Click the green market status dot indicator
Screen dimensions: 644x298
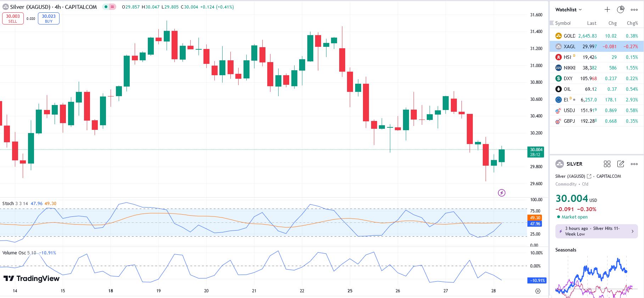coord(559,217)
